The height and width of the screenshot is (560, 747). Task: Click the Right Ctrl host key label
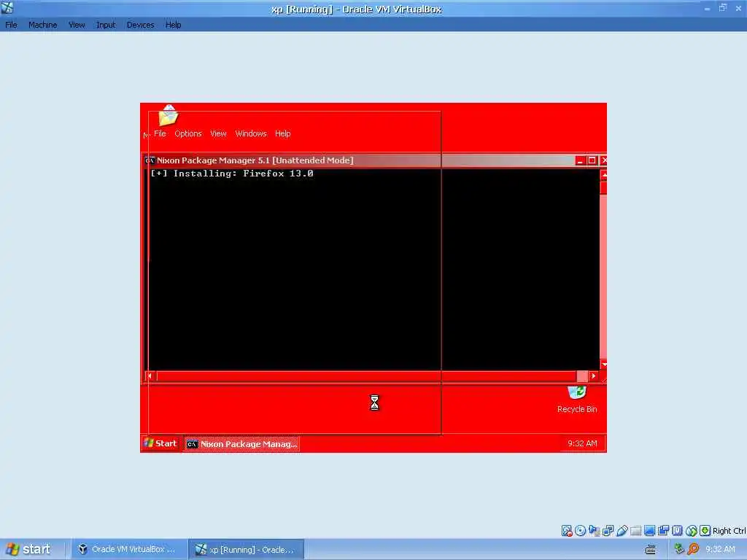[x=729, y=531]
